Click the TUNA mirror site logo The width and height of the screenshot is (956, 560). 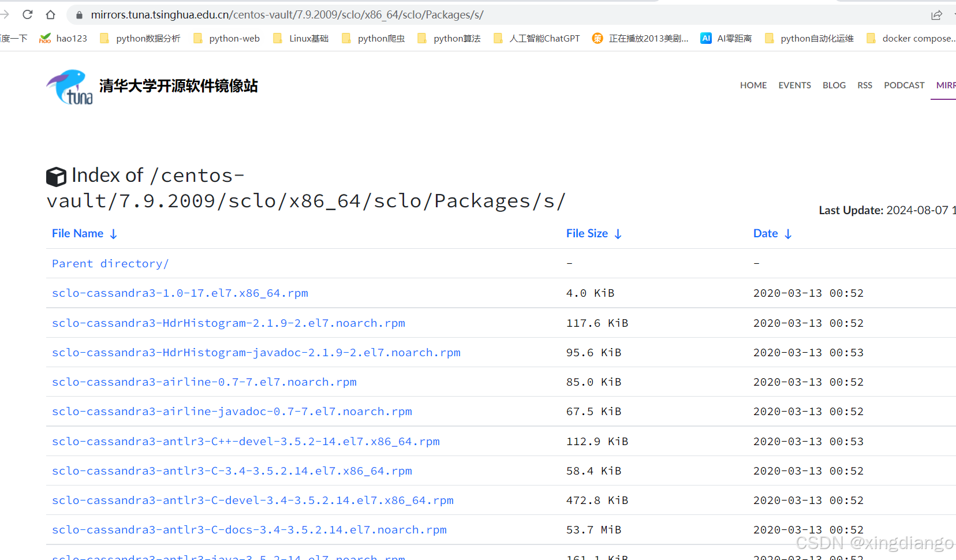(69, 87)
